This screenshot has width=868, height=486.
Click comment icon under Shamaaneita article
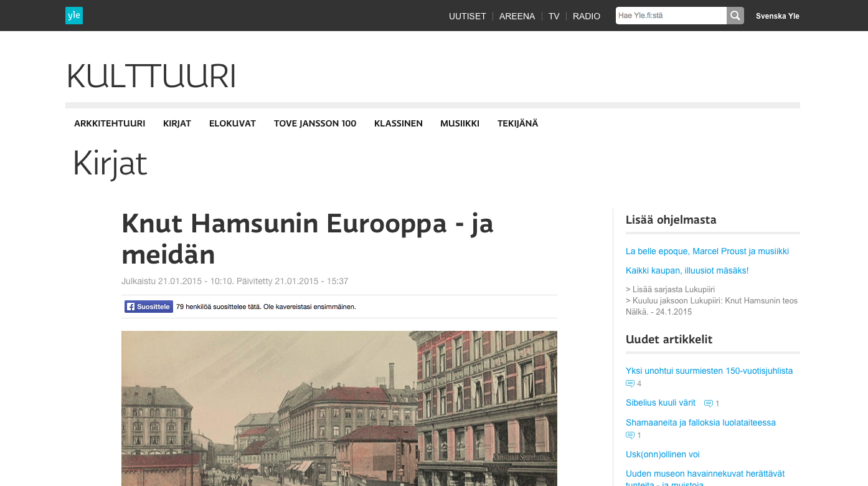click(630, 436)
